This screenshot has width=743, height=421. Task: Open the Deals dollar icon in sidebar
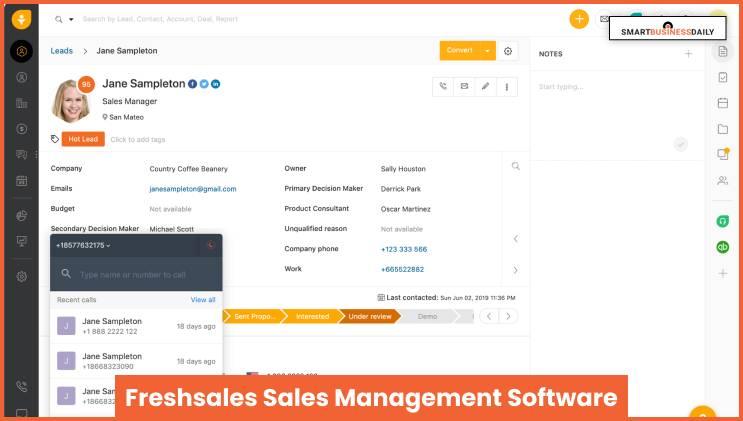click(x=21, y=128)
